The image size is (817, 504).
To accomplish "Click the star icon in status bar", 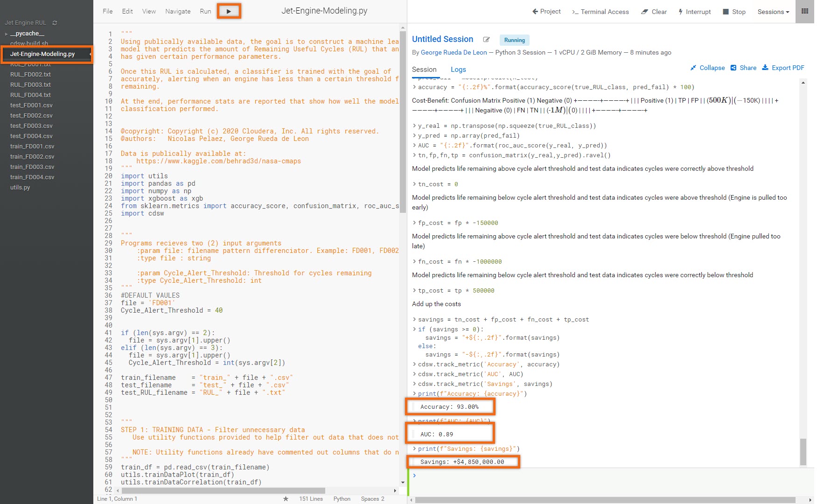I will coord(286,499).
